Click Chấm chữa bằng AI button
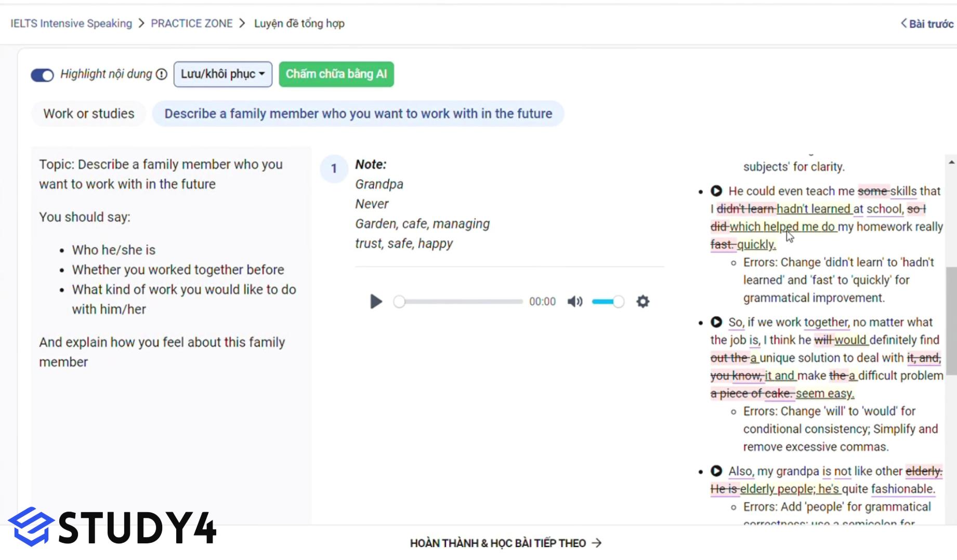The width and height of the screenshot is (957, 560). [x=336, y=74]
